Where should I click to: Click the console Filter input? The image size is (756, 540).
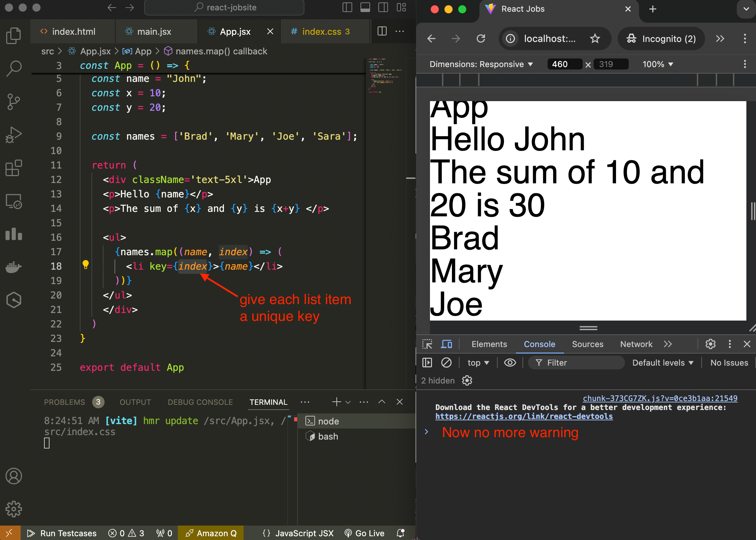pyautogui.click(x=576, y=363)
